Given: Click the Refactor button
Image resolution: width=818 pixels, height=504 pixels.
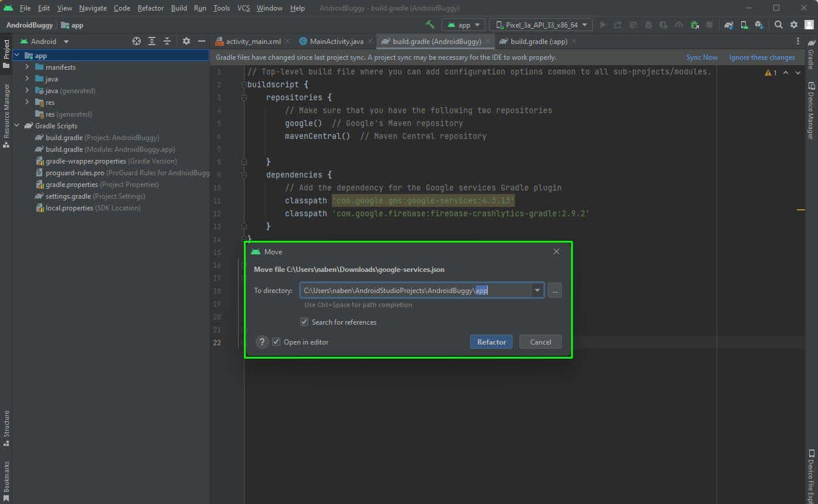Looking at the screenshot, I should coord(491,342).
